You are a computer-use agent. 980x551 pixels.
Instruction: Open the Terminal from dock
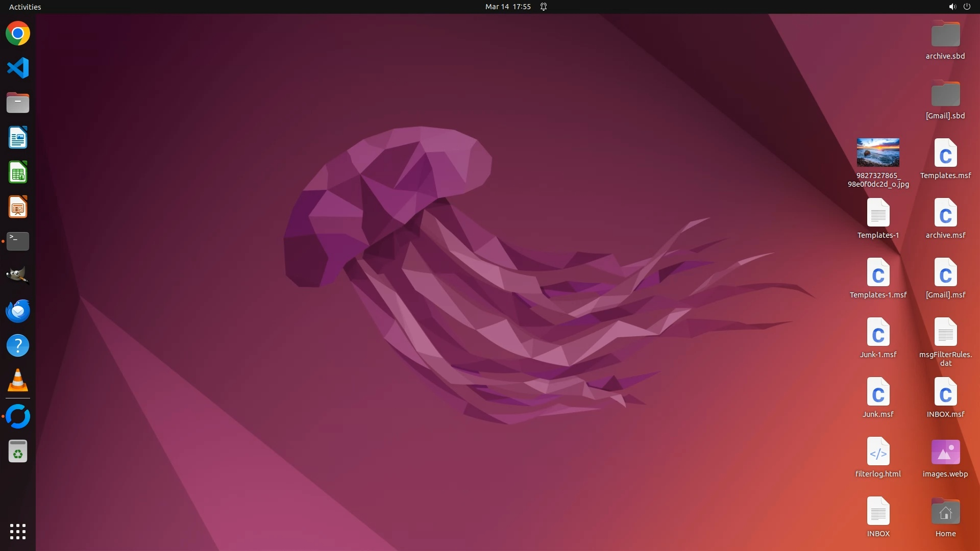[x=18, y=241]
